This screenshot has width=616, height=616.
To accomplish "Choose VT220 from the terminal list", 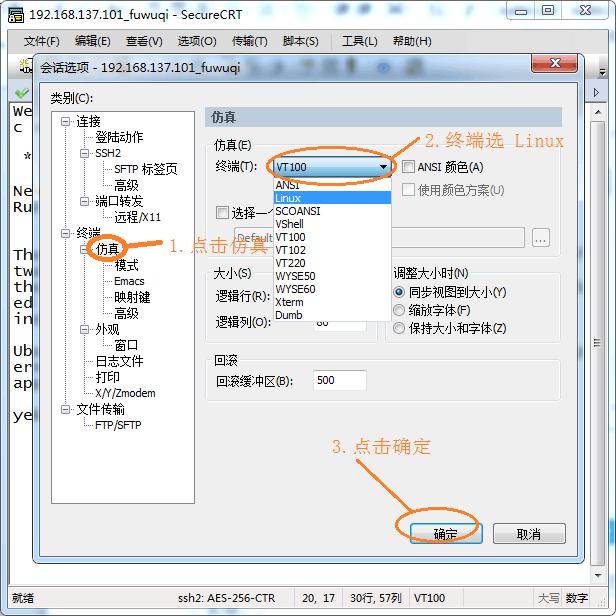I will (332, 263).
